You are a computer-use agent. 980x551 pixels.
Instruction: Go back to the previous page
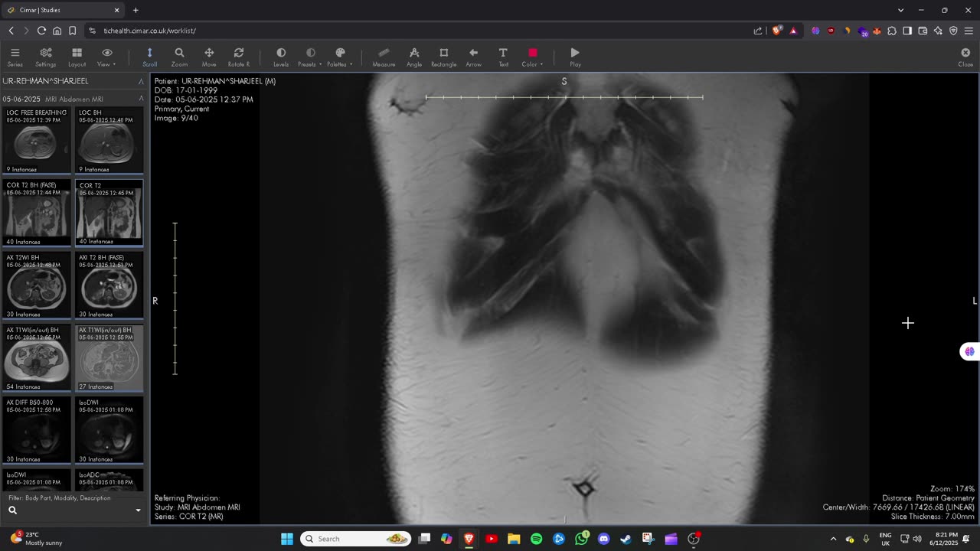pos(11,31)
